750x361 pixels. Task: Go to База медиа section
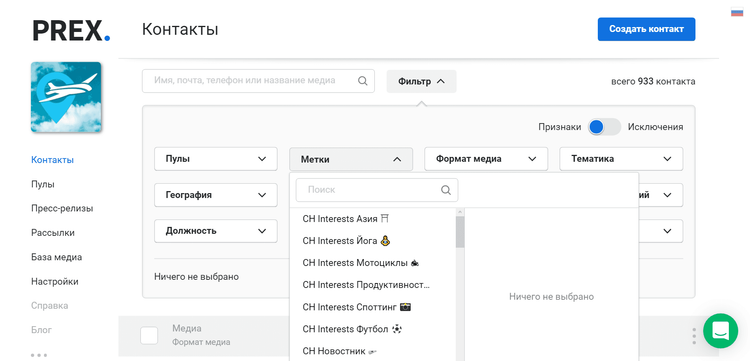(x=56, y=257)
